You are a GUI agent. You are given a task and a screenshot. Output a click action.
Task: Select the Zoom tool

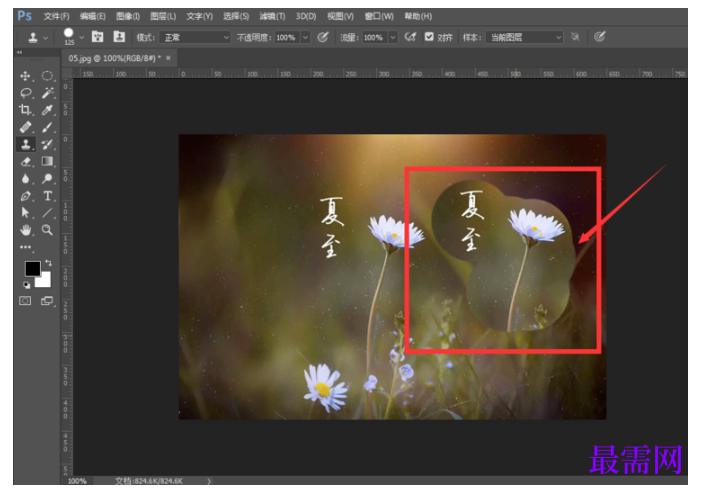pos(47,230)
